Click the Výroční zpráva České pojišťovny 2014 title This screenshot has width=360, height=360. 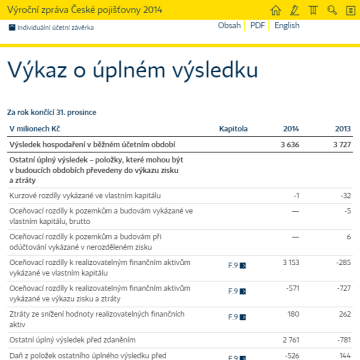coord(84,10)
